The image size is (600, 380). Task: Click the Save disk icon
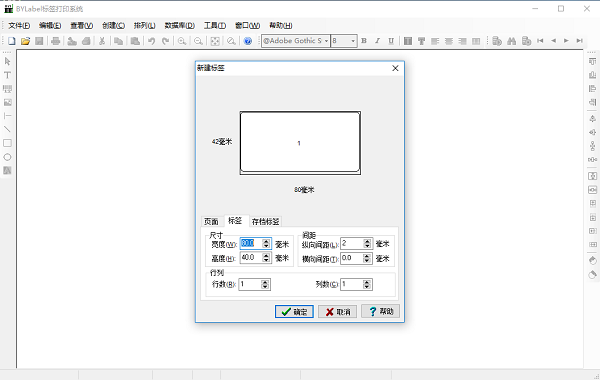39,41
